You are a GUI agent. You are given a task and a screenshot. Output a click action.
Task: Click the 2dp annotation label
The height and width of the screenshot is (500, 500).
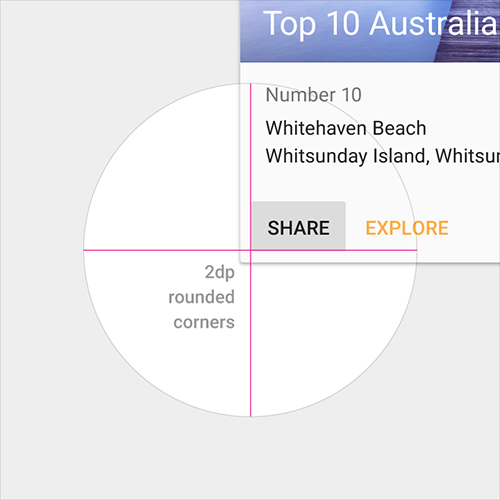point(220,273)
